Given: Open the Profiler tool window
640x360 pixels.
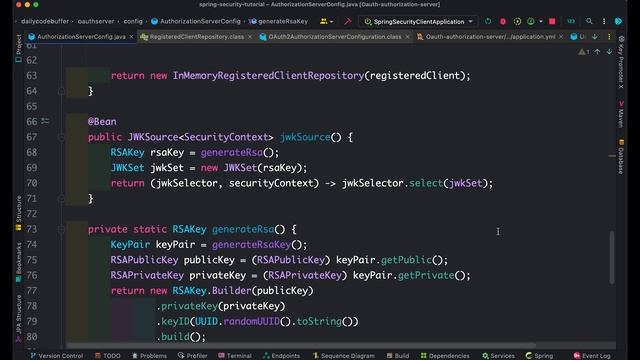Looking at the screenshot, I should 193,356.
